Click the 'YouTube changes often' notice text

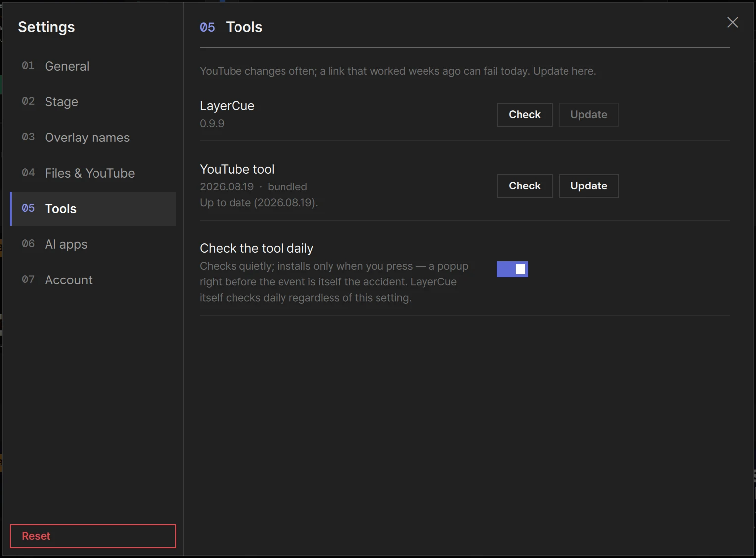coord(398,71)
